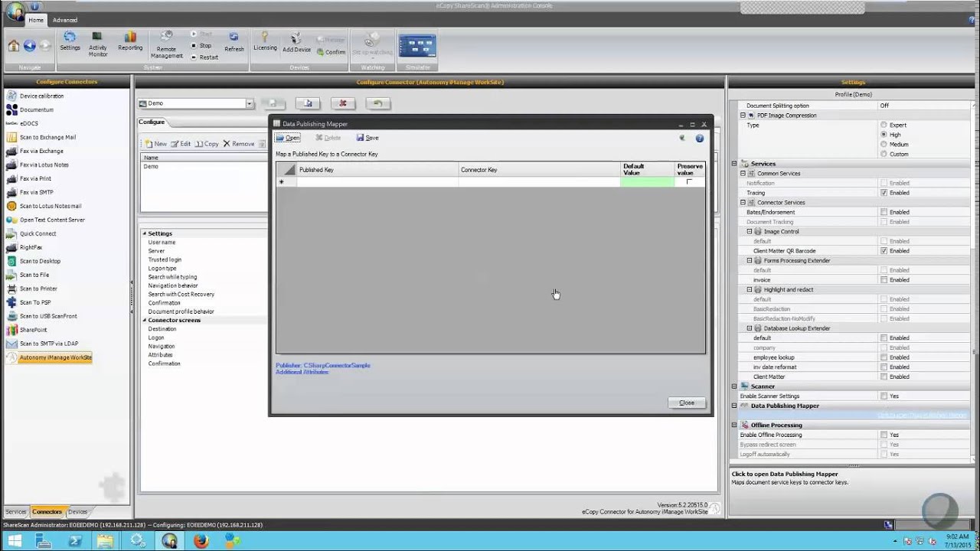Choose the Scan to Desktop connector
This screenshot has height=551, width=980.
click(40, 261)
